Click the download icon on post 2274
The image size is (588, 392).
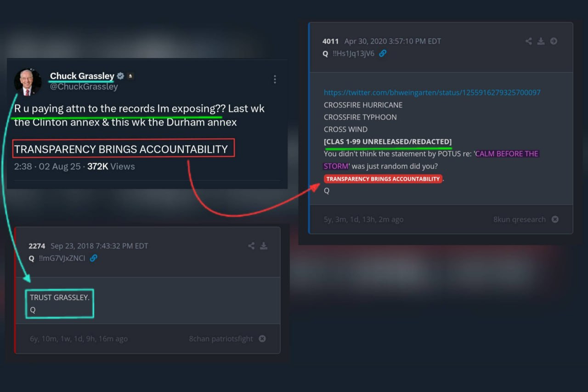click(264, 246)
